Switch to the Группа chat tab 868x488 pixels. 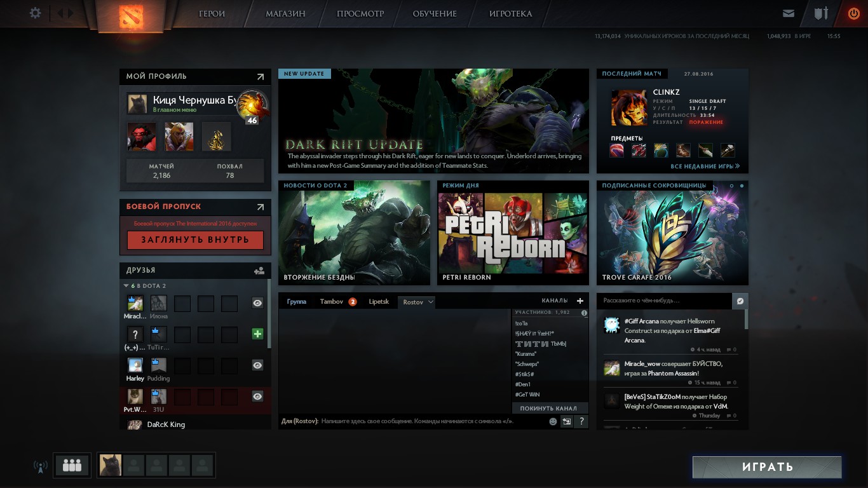296,302
